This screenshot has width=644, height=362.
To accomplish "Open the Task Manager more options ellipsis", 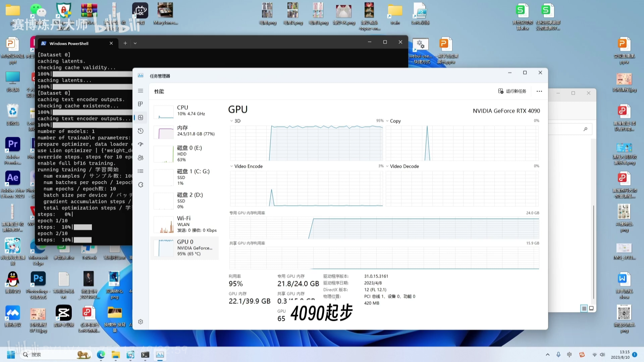I will (539, 91).
